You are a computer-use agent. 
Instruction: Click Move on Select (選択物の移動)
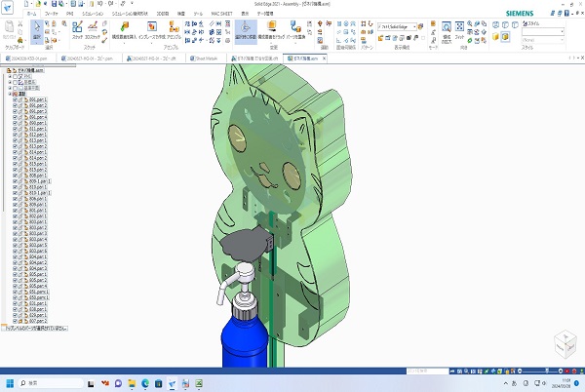click(246, 30)
